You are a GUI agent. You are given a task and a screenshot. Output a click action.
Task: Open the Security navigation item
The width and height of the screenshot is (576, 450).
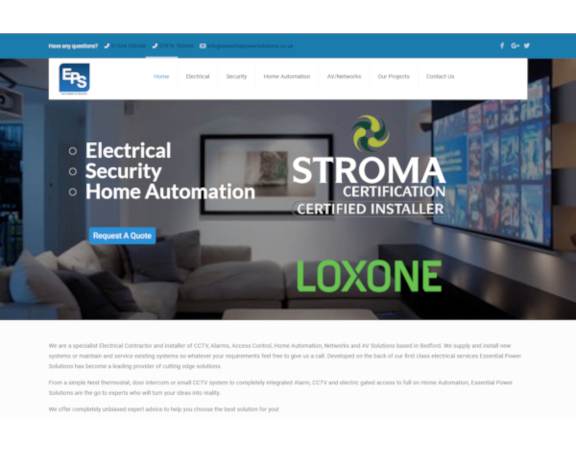point(237,76)
